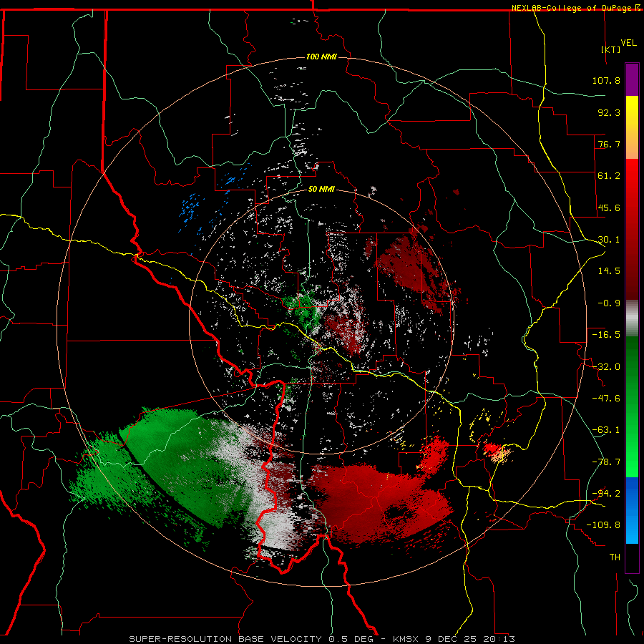Click the 100 NMI range ring label

click(321, 57)
